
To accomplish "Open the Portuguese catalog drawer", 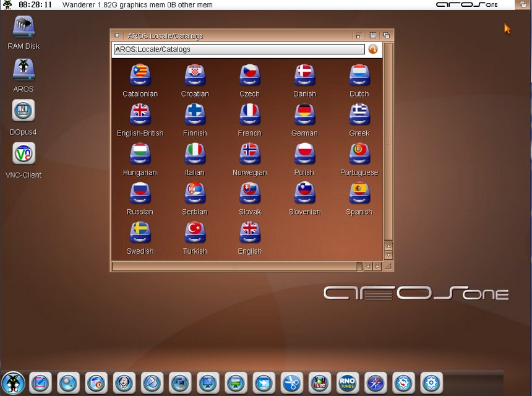I will click(359, 155).
